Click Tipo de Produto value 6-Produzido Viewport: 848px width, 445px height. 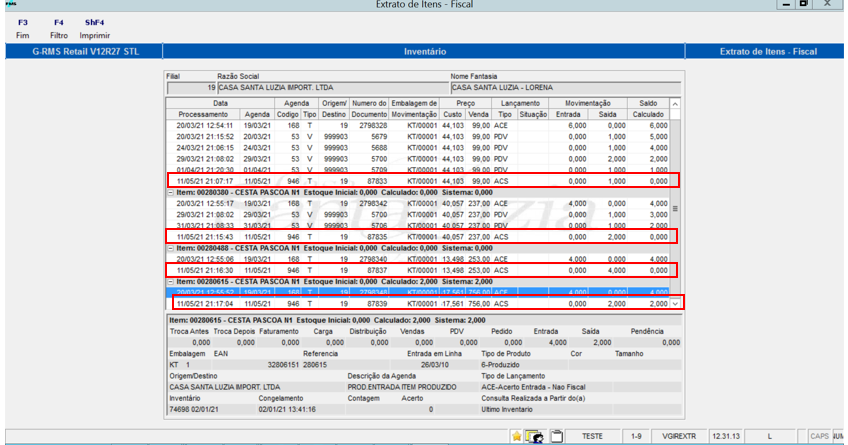pyautogui.click(x=500, y=365)
